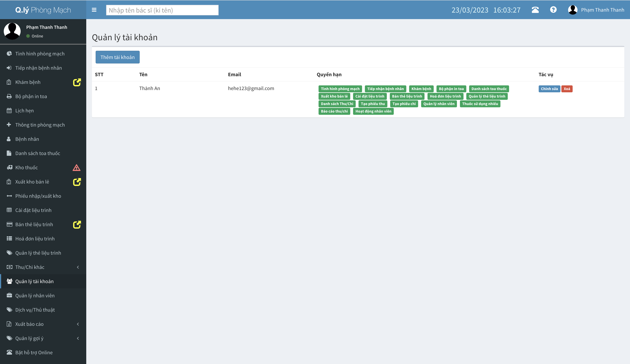Click the table icon for Cài đặt liệu trình
This screenshot has width=630, height=364.
point(9,210)
